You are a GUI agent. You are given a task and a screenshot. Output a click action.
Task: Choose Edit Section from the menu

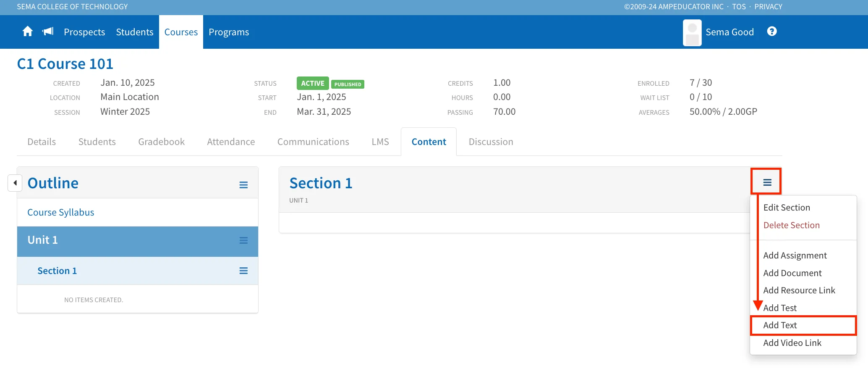[787, 208]
